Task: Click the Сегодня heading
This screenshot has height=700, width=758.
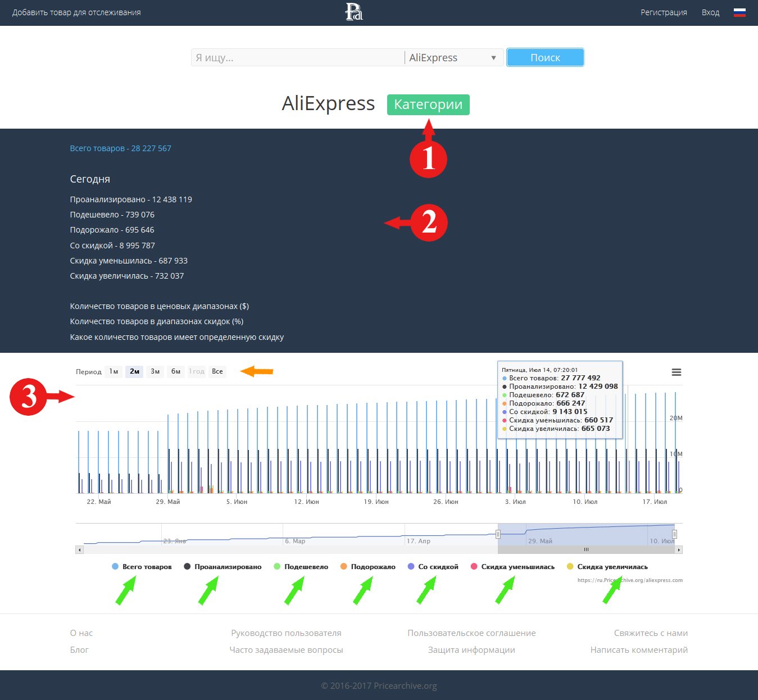Action: pos(90,179)
